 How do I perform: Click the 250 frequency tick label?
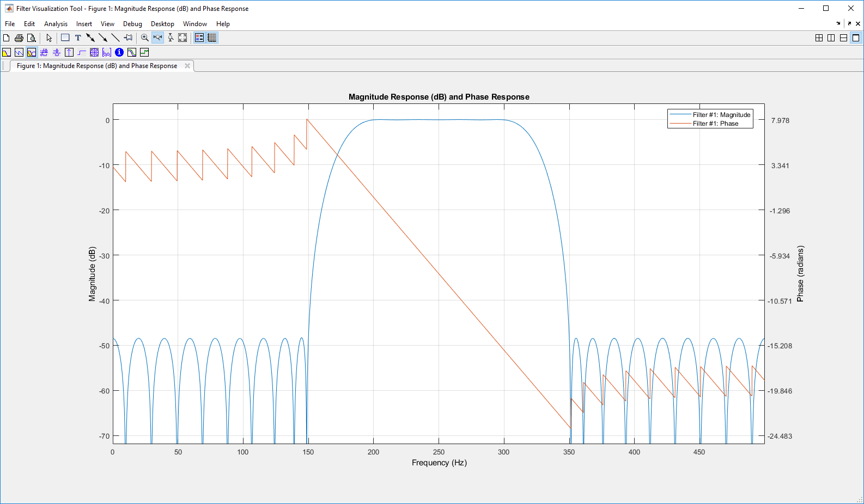pyautogui.click(x=439, y=452)
